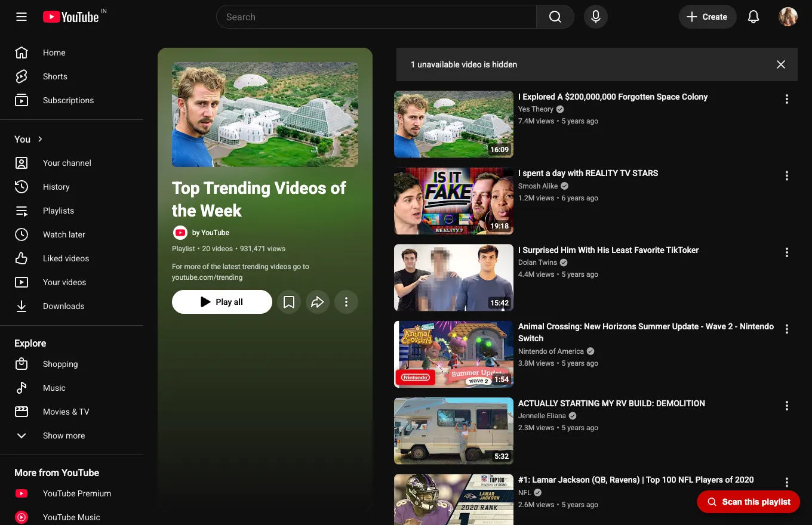Open options for Least Favorite TikToker video

tap(787, 252)
